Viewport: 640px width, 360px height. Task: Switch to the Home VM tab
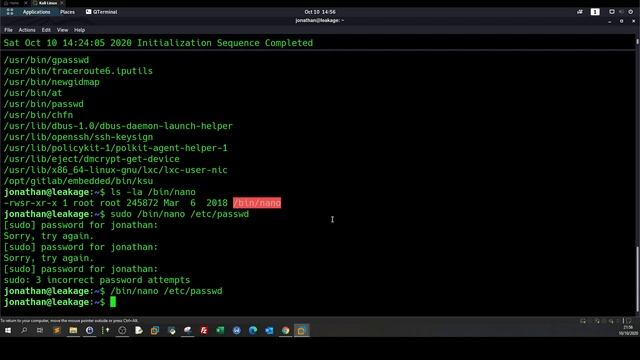point(13,3)
